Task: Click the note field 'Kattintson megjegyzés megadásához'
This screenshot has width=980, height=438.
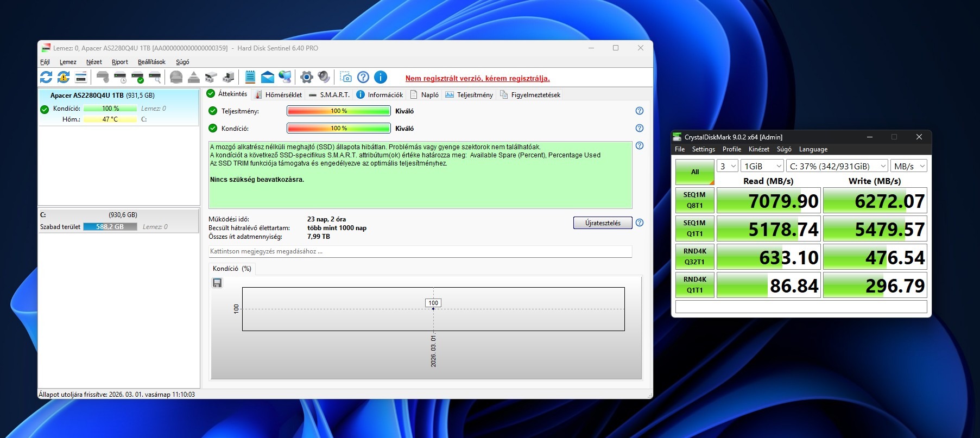Action: click(420, 251)
